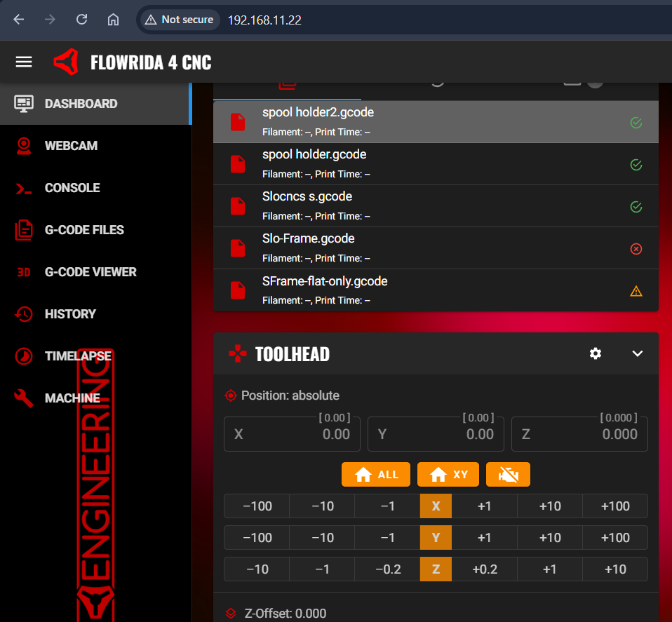Screen dimensions: 672x622
Task: Click the Webcam sidebar icon
Action: [24, 146]
